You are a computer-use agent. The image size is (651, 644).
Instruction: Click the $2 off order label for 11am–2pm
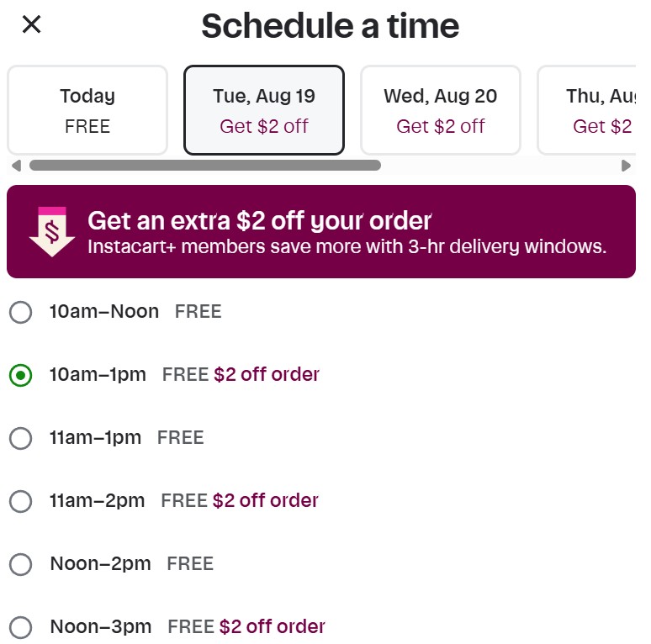point(266,500)
